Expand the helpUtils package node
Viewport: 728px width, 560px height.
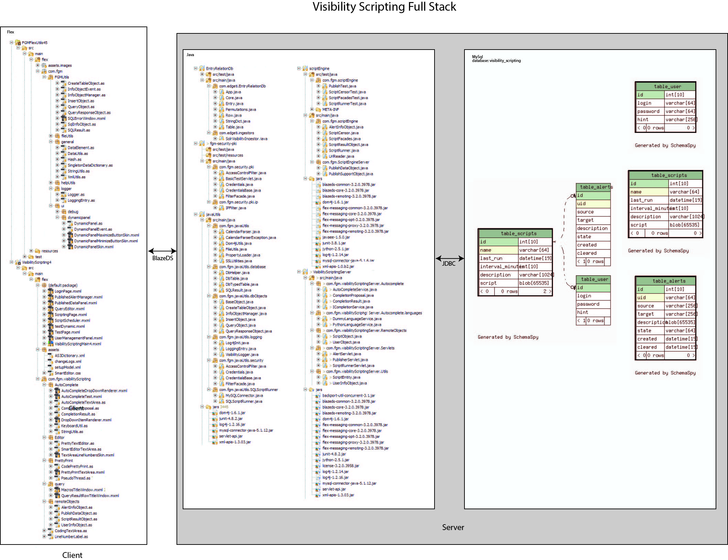51,183
